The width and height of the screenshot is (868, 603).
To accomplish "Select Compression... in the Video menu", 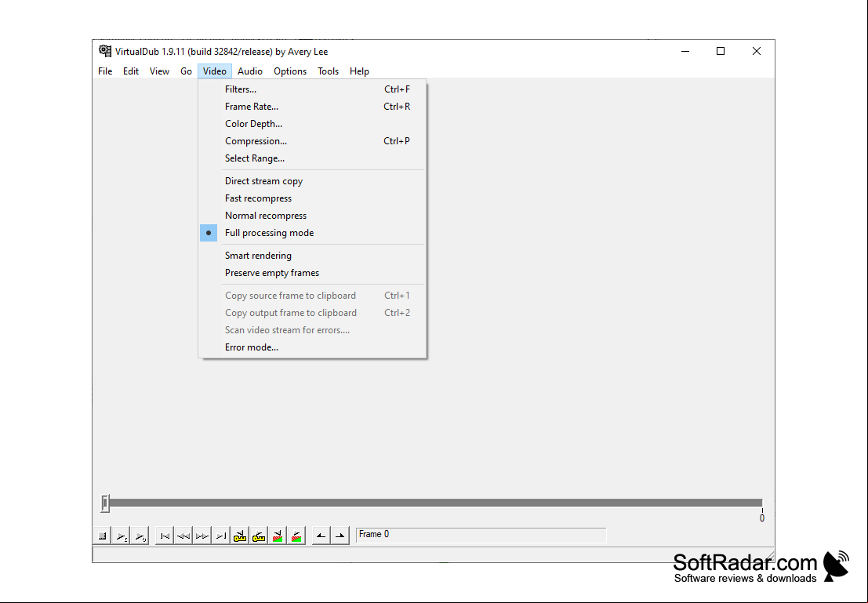I will (312, 140).
